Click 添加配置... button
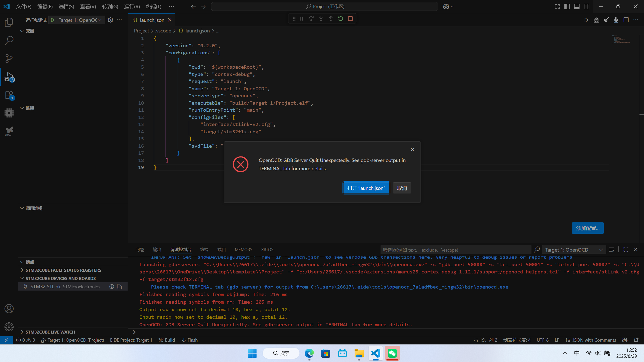The image size is (644, 362). point(588,228)
